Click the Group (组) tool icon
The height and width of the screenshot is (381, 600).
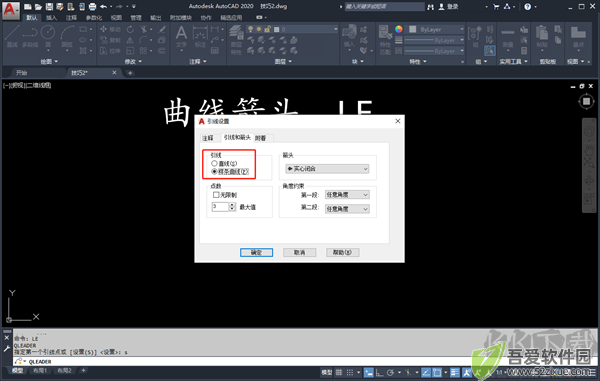pyautogui.click(x=475, y=37)
